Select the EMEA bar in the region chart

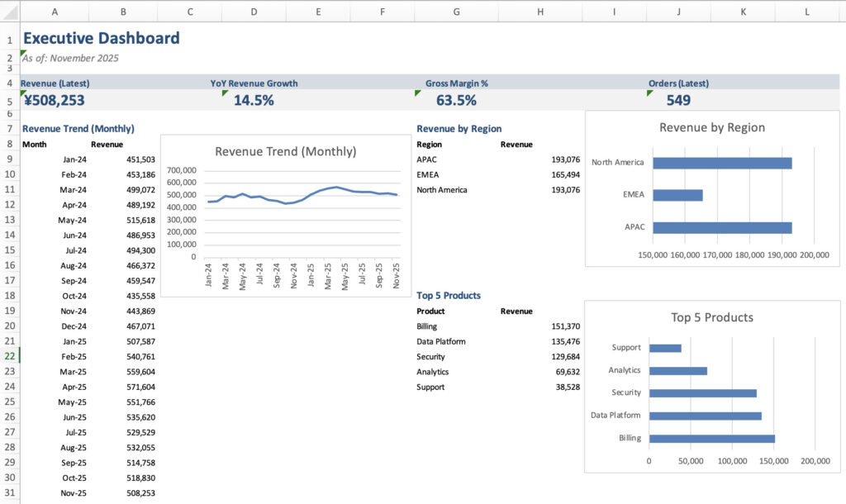[x=677, y=195]
